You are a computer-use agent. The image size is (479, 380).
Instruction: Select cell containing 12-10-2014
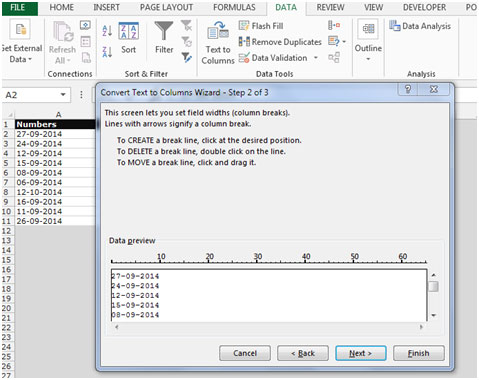click(55, 192)
